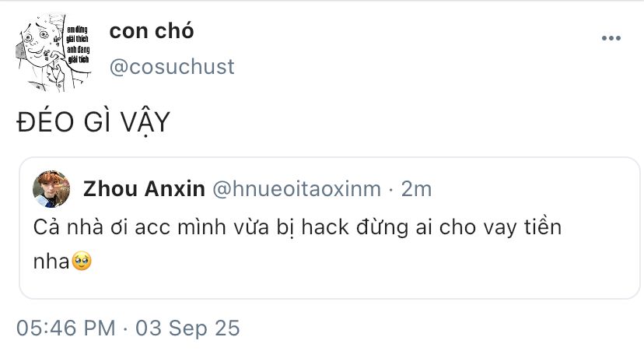This screenshot has width=644, height=351.
Task: Click the word nha before the emoji
Action: click(x=51, y=261)
